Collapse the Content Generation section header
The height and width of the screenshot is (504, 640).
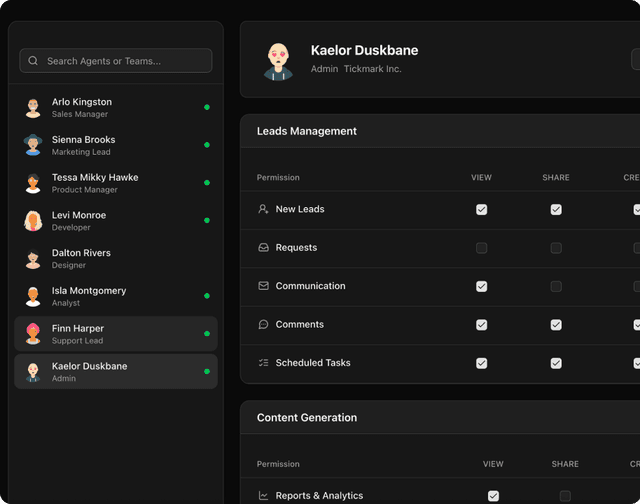click(307, 418)
